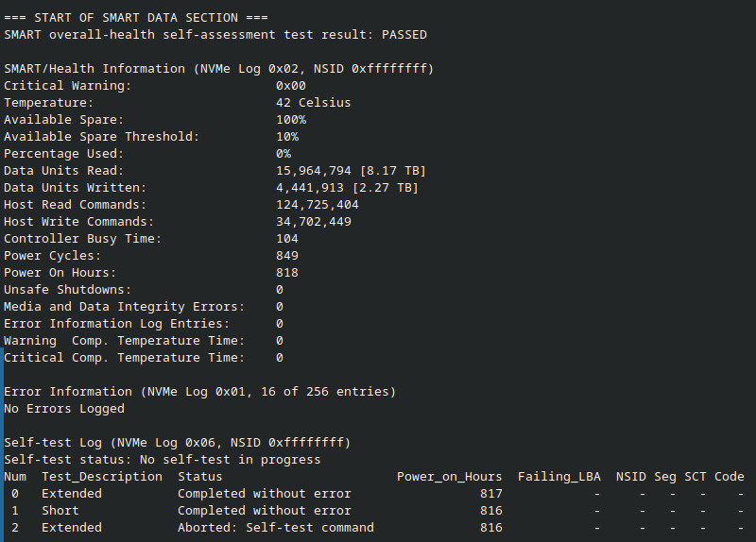Click the Power On Hours value 818
Image resolution: width=756 pixels, height=542 pixels.
pos(287,273)
